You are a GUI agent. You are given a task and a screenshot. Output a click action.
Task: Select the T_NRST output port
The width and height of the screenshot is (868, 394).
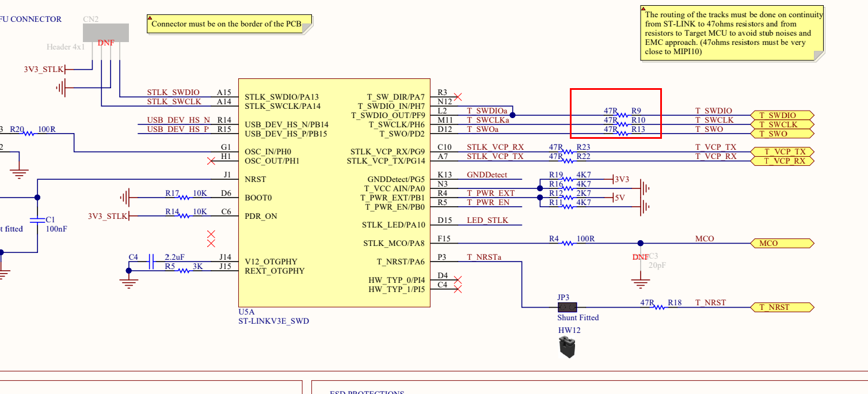[782, 307]
